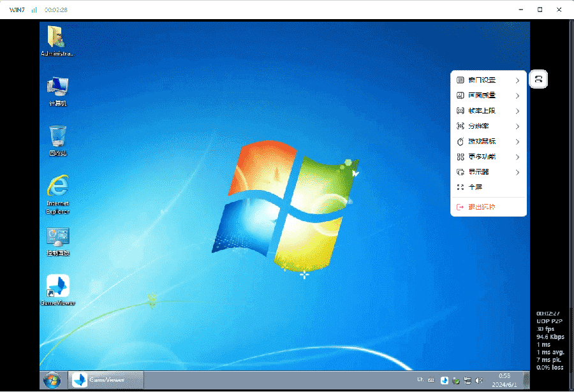Screen dimensions: 574x392
Task: Expand the 显示器 display submenu arrow
Action: point(517,172)
